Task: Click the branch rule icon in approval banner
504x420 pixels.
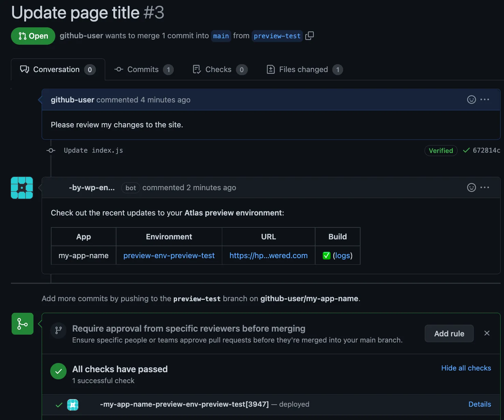Action: click(x=58, y=331)
